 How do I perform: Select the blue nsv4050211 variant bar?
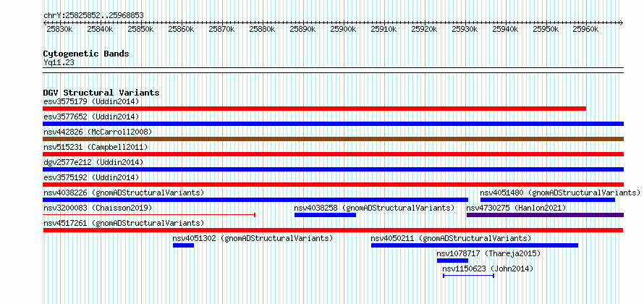[475, 245]
